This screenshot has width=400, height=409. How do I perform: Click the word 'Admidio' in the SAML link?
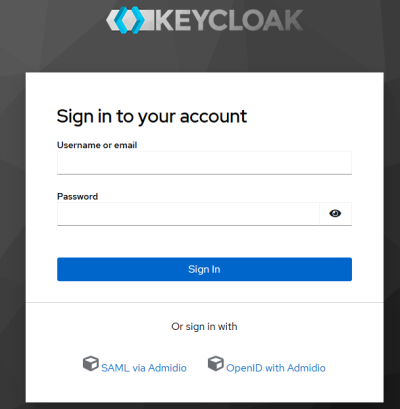(167, 368)
